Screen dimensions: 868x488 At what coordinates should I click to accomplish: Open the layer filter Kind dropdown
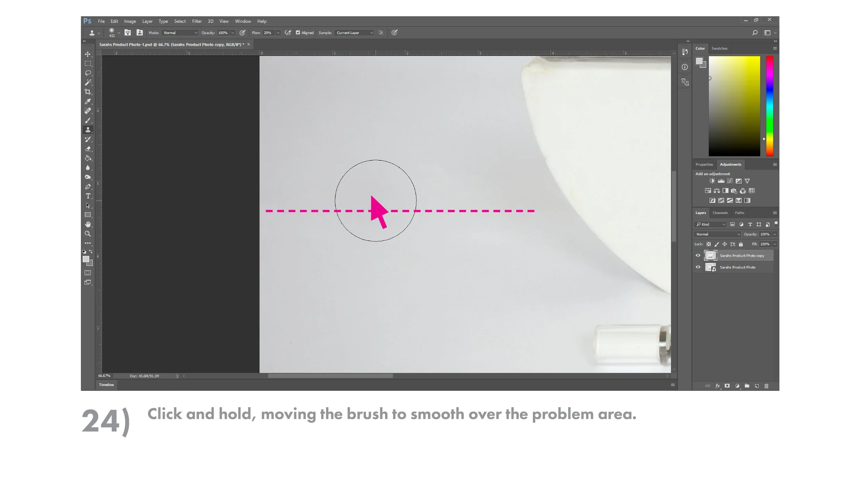point(710,224)
